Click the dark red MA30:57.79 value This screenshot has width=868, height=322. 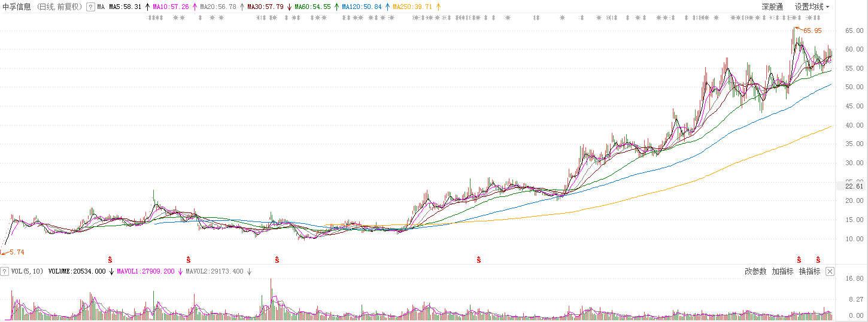click(x=265, y=7)
